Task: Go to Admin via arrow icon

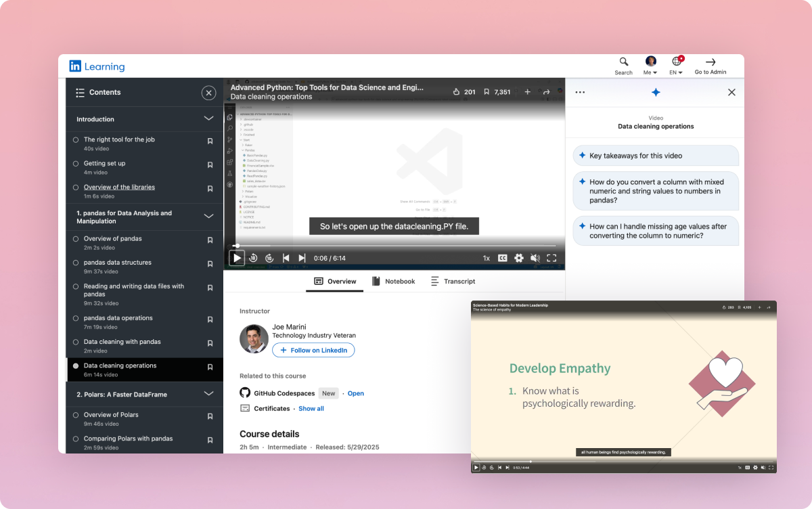Action: click(x=710, y=66)
